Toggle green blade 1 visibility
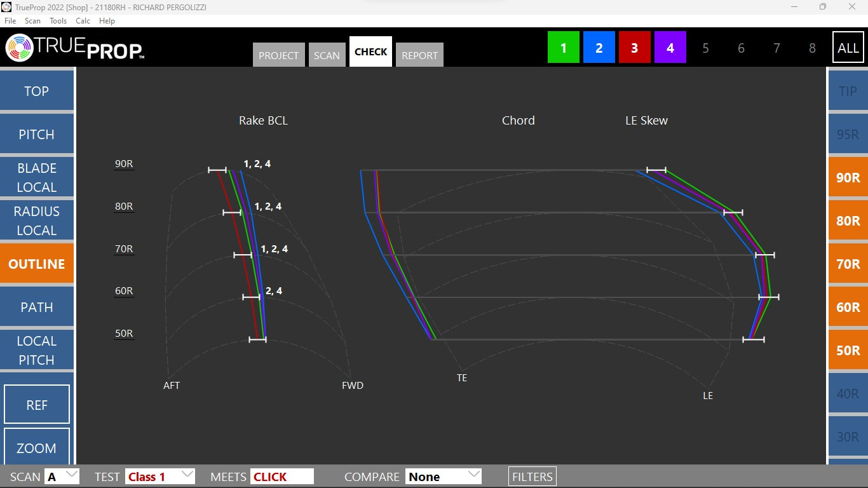868x488 pixels. click(564, 48)
